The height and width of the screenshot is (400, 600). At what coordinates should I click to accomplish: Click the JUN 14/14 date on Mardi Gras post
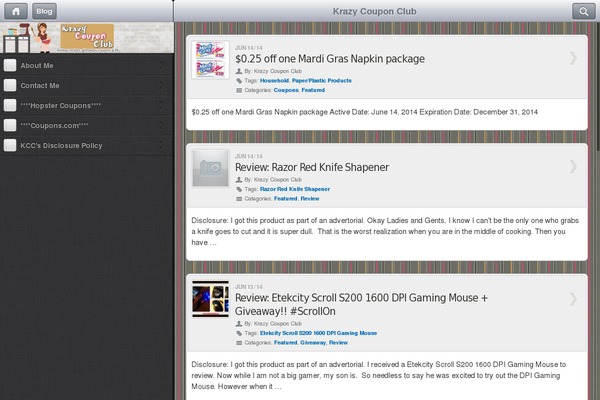[x=249, y=48]
